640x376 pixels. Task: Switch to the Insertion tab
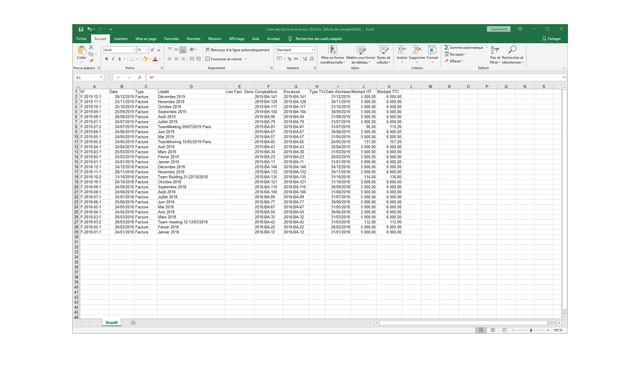(x=121, y=39)
